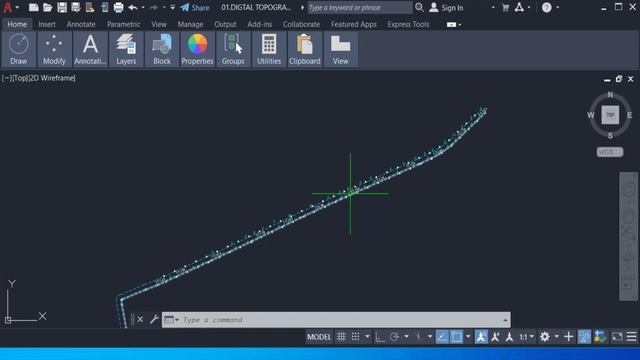Switch to the Insert ribbon tab

pyautogui.click(x=47, y=24)
